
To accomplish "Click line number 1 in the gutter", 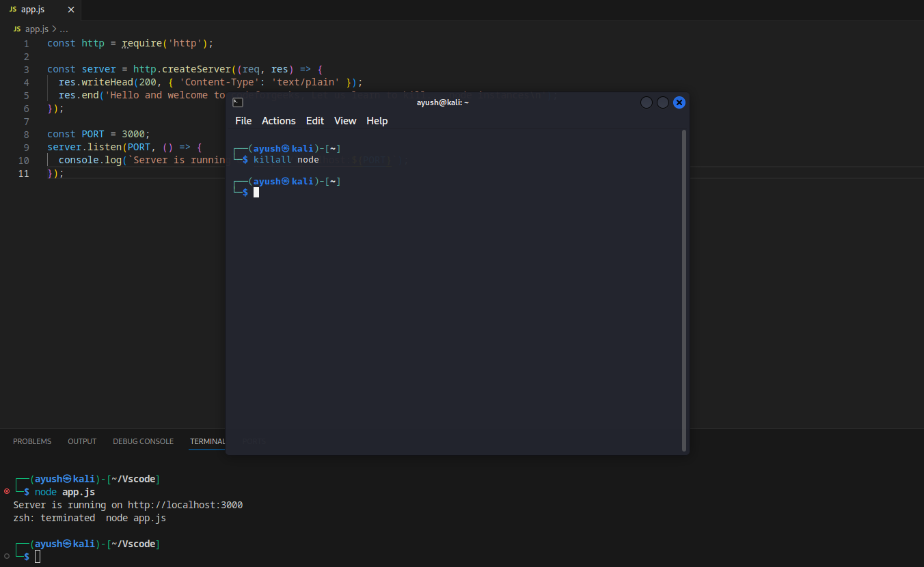I will (x=27, y=43).
